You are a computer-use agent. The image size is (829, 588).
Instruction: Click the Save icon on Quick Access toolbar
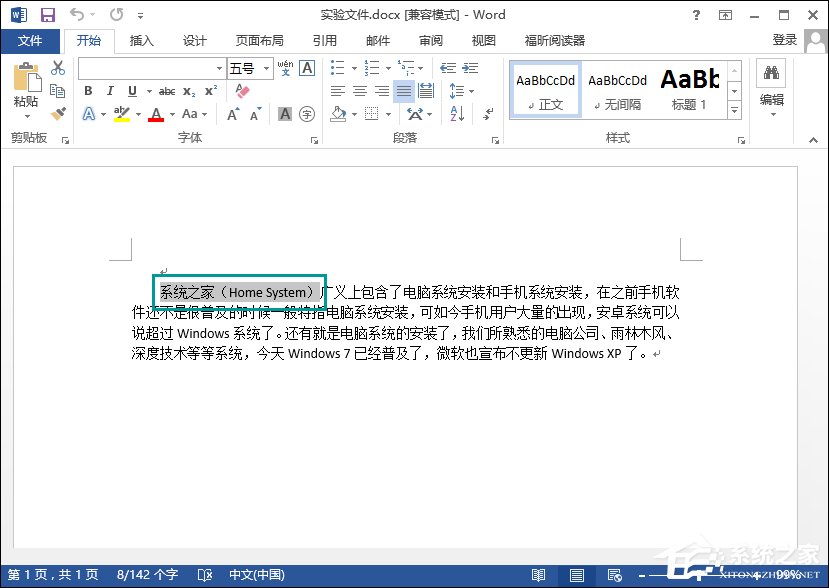(47, 14)
